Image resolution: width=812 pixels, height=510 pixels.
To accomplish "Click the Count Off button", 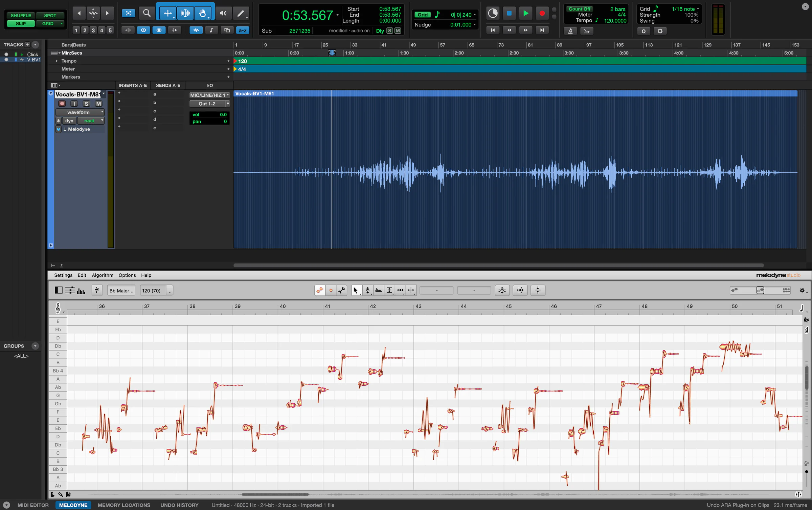I will pyautogui.click(x=580, y=9).
